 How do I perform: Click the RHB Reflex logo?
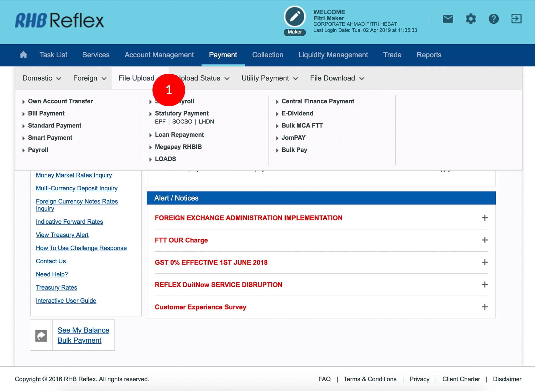[59, 20]
